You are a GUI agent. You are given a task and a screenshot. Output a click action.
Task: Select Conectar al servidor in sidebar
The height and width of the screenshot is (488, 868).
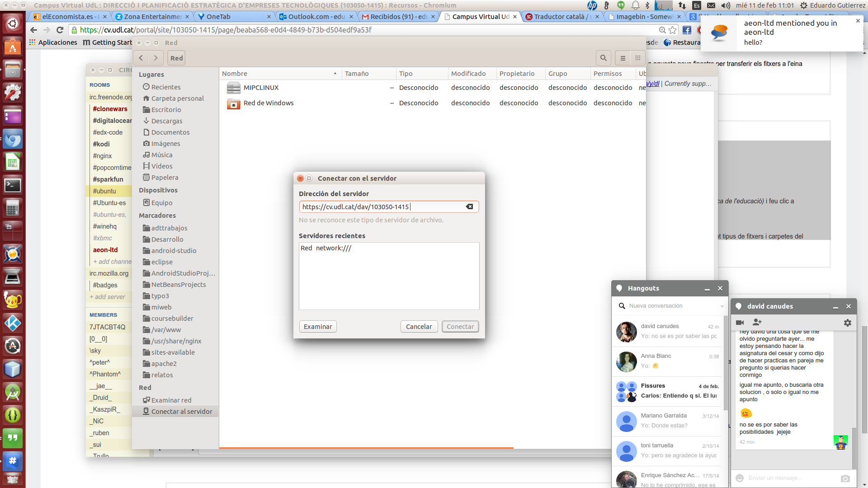click(x=175, y=412)
